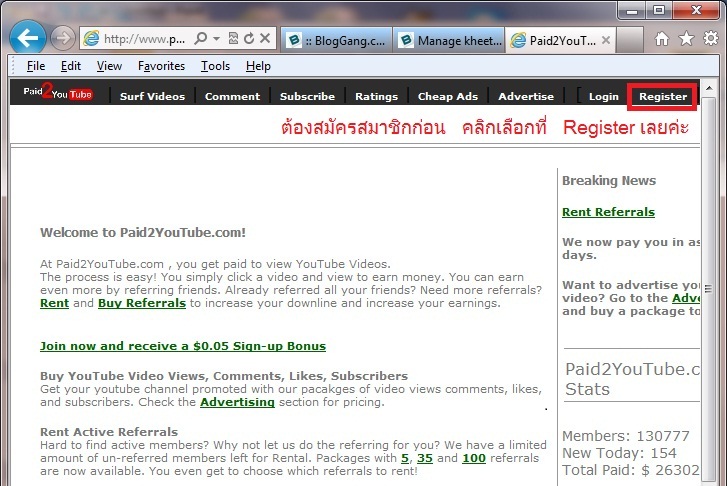
Task: Click Join now and receive sign-up bonus
Action: point(183,346)
